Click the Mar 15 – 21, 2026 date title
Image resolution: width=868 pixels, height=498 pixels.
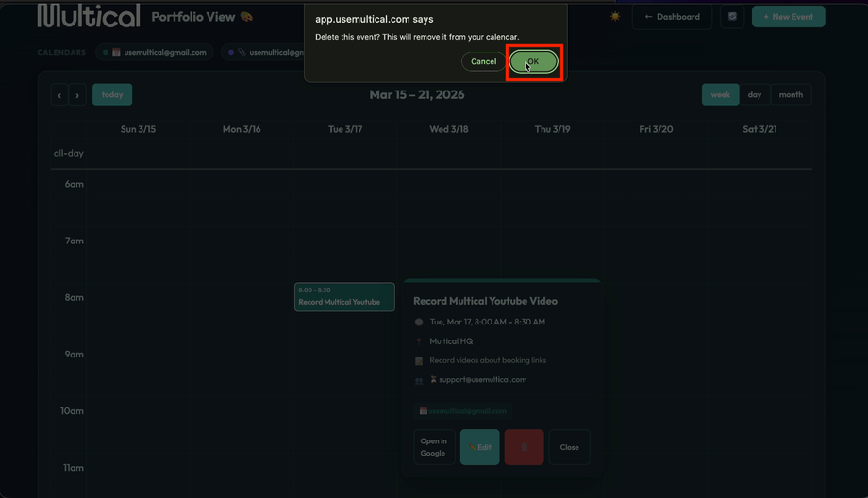tap(417, 94)
